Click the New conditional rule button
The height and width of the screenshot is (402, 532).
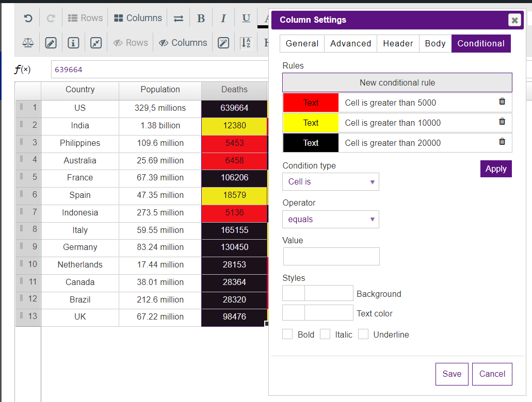(x=397, y=82)
